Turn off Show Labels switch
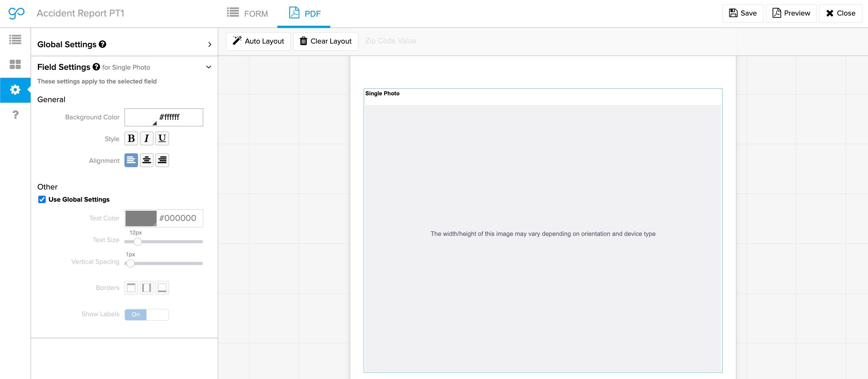 [x=146, y=314]
